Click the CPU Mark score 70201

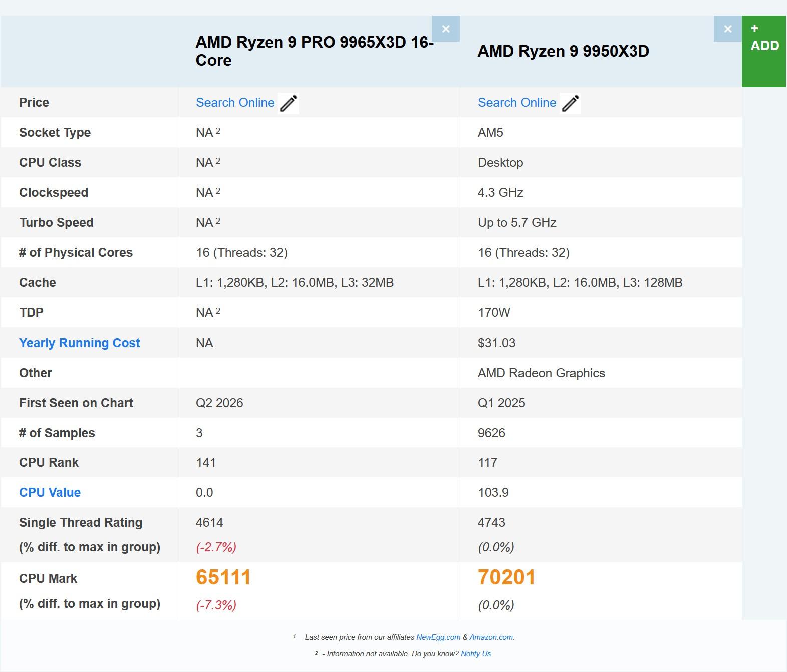click(x=506, y=577)
